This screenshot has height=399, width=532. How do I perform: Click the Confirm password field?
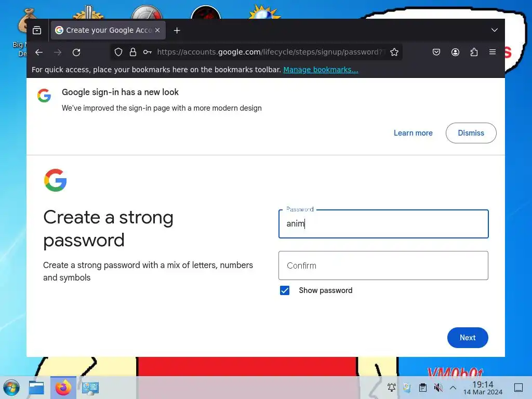(x=383, y=265)
